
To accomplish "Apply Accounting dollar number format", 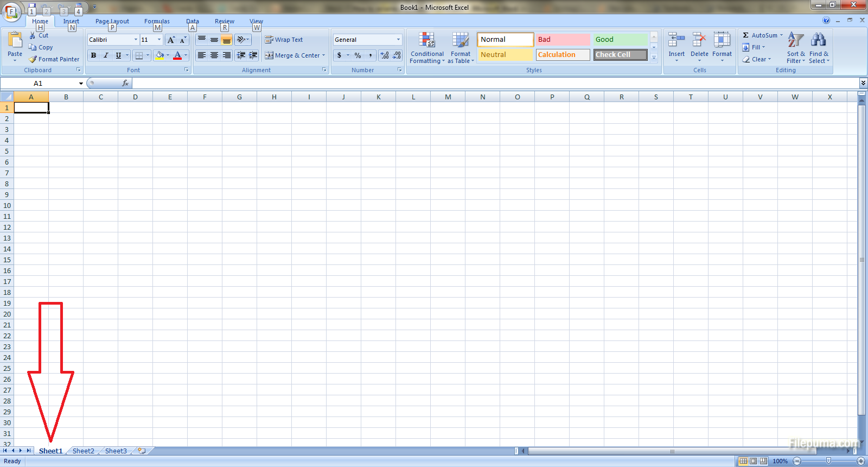I will pyautogui.click(x=339, y=55).
